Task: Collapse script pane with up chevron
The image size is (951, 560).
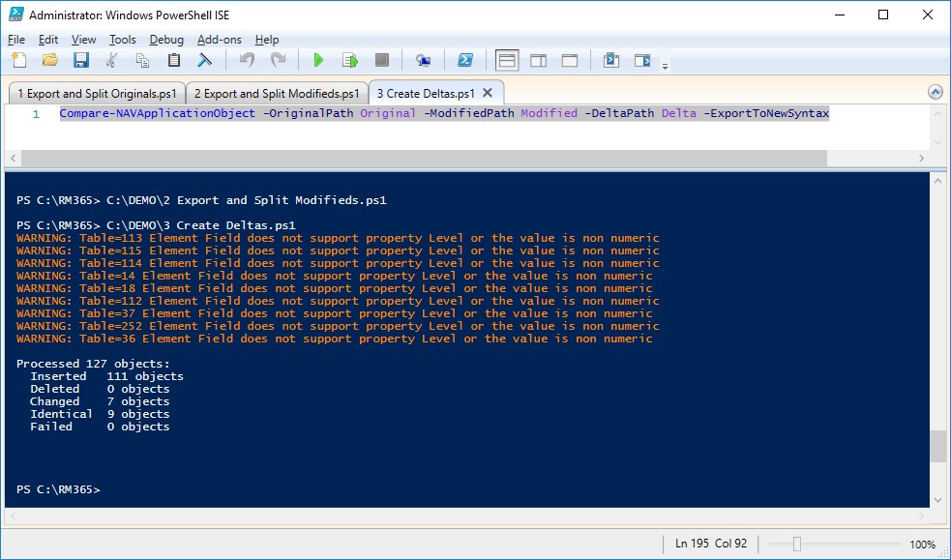Action: (x=936, y=92)
